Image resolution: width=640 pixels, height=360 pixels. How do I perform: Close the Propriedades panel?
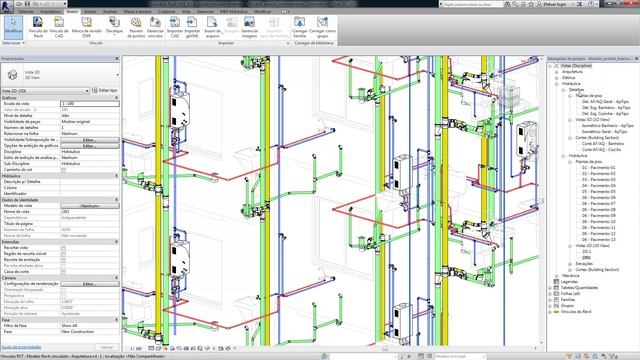click(117, 59)
